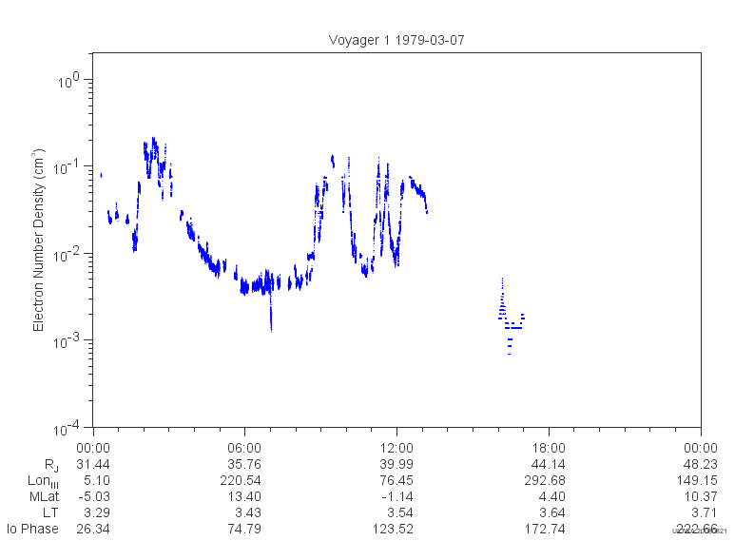Select RJ value 31.44

pyautogui.click(x=93, y=464)
